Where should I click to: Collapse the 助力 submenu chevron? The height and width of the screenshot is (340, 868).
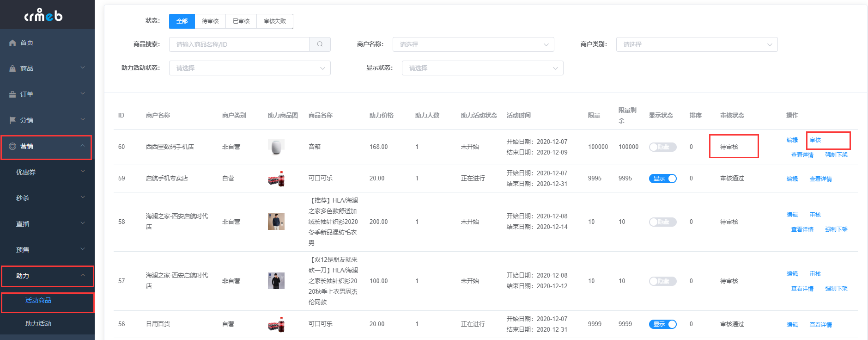[x=83, y=275]
